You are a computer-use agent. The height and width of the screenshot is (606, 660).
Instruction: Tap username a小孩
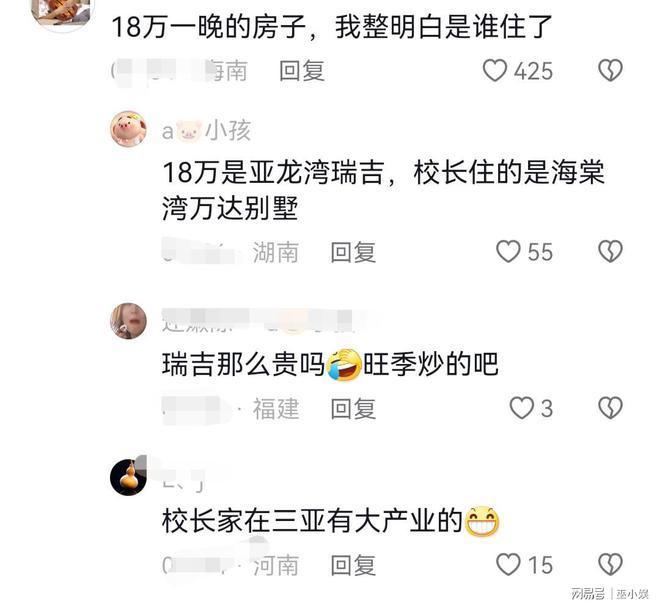207,130
